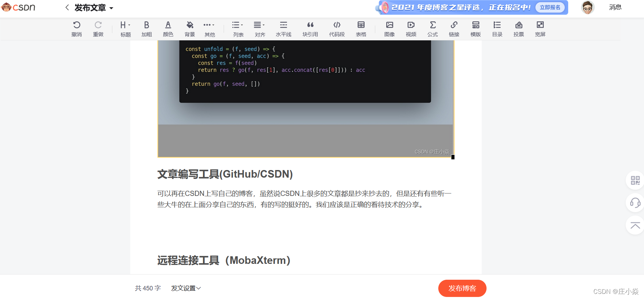Toggle wide screen (宽屏) mode
The image size is (644, 298).
pos(540,29)
